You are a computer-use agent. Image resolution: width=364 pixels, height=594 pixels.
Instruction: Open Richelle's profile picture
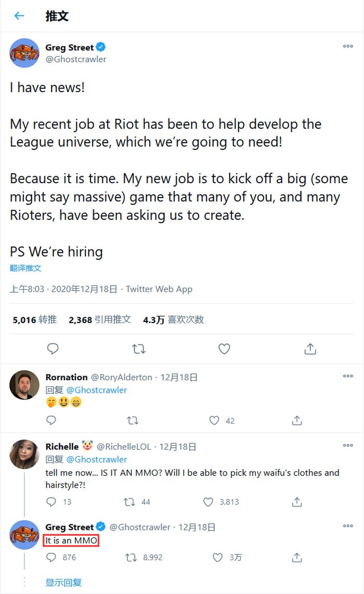pyautogui.click(x=24, y=454)
